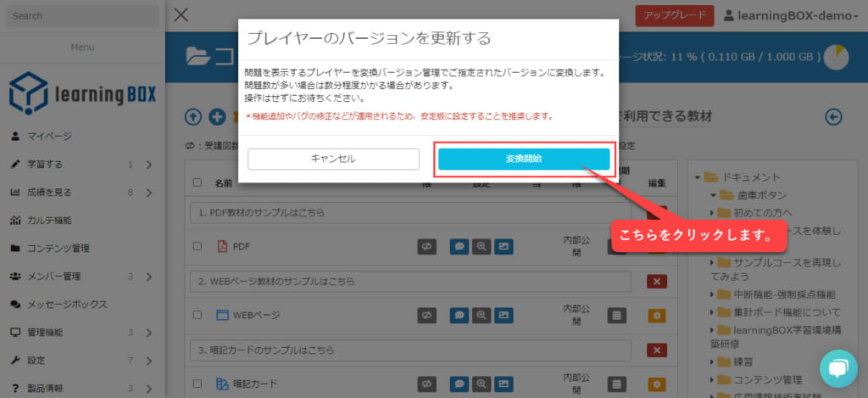
Task: Click the gear edit icon for WEBページ
Action: pyautogui.click(x=655, y=316)
